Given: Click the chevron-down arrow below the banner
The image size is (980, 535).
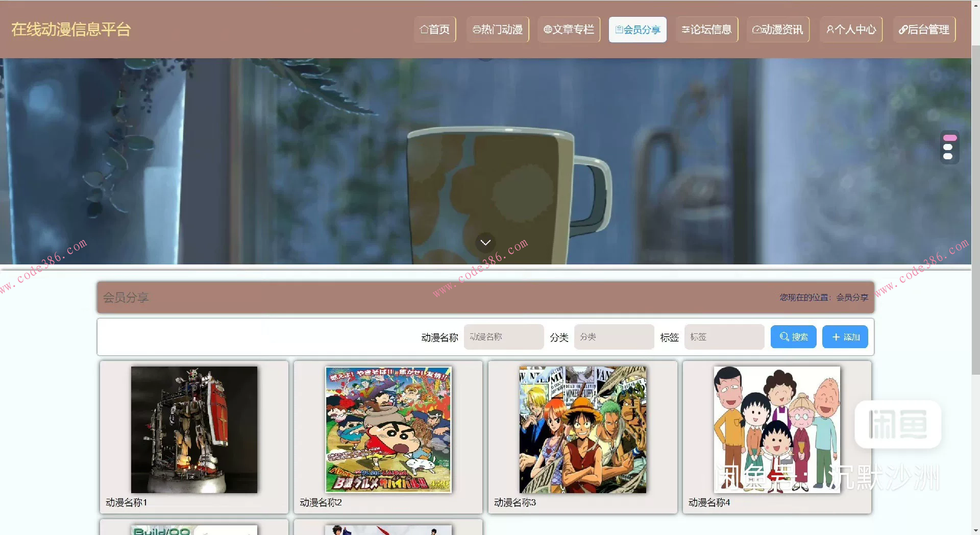Looking at the screenshot, I should point(485,242).
